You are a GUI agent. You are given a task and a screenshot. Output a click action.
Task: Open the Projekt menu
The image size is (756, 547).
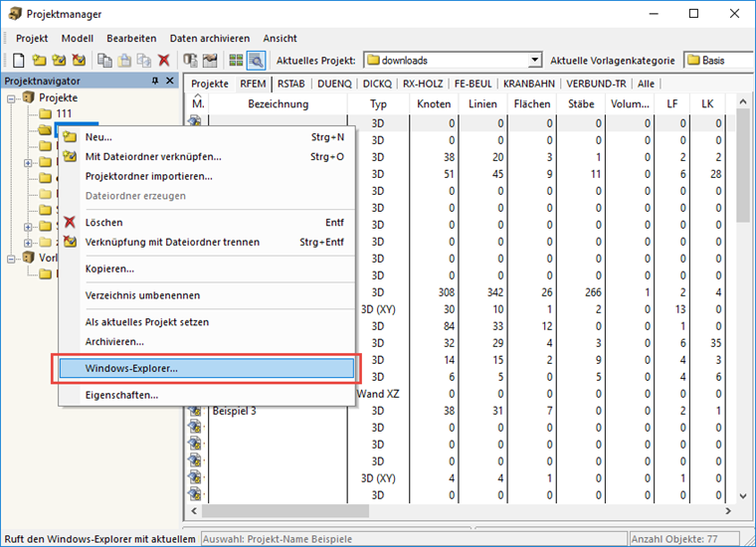pos(32,38)
